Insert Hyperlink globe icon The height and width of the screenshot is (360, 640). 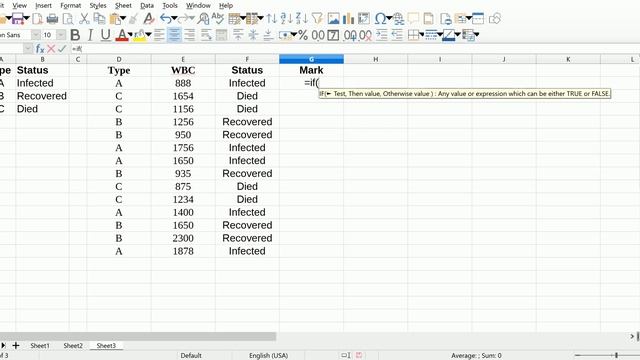point(398,19)
